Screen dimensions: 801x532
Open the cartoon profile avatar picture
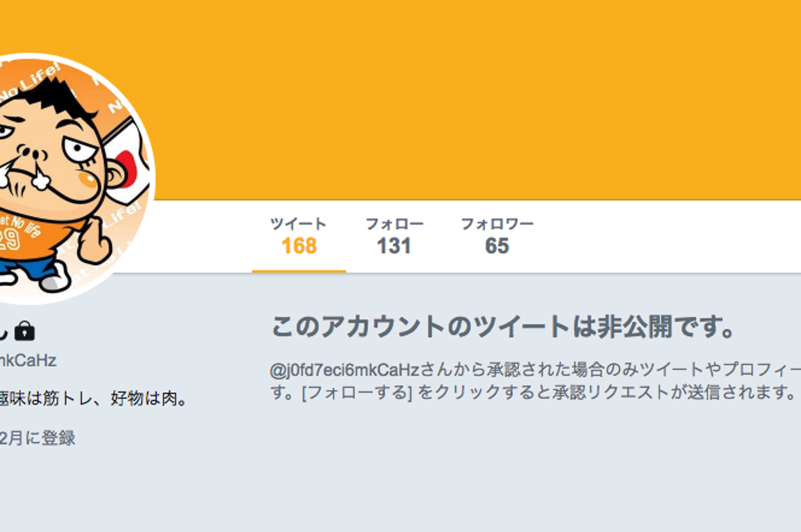70,178
